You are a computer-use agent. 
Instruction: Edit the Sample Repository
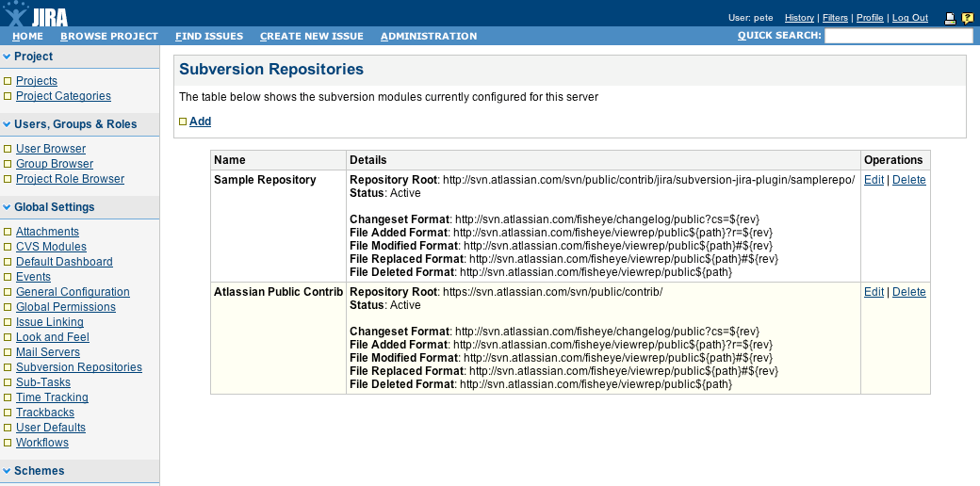(x=874, y=180)
